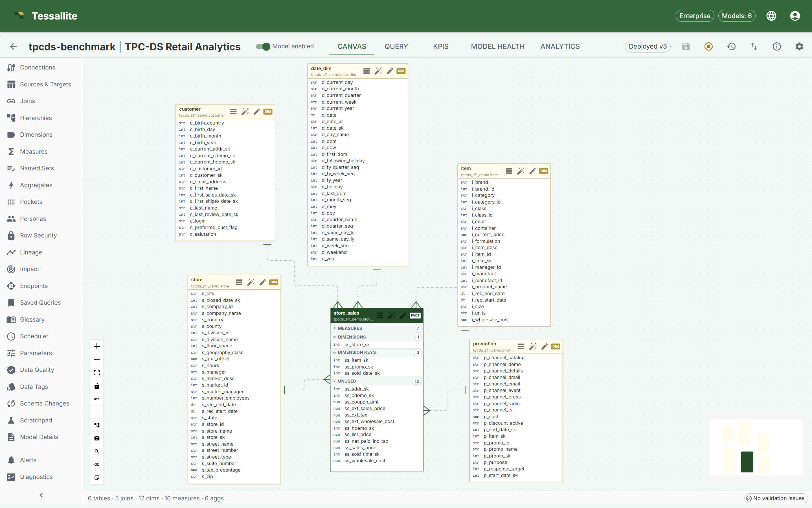The height and width of the screenshot is (508, 812).
Task: Open the store_sales table menu icon
Action: point(380,315)
